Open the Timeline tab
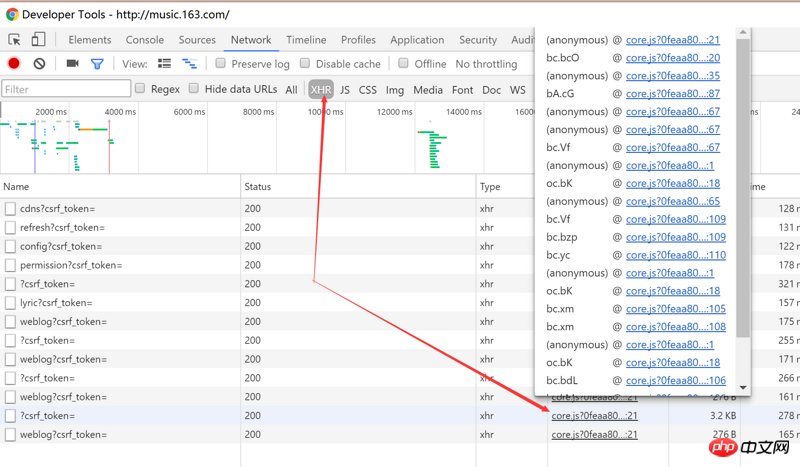Screen dimensions: 800x467 click(306, 40)
